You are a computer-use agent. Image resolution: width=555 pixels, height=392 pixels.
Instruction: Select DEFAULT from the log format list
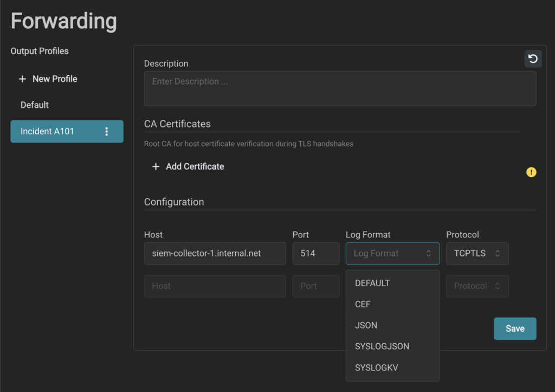(372, 283)
